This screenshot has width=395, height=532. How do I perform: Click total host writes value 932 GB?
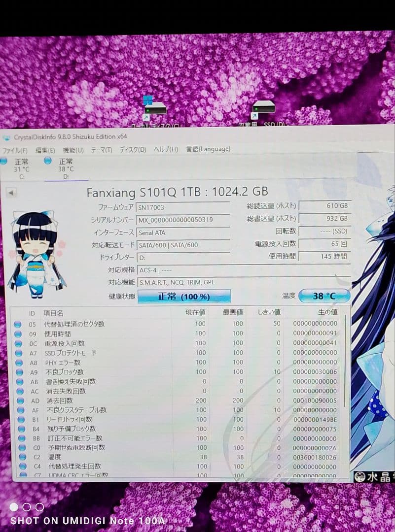coord(324,219)
